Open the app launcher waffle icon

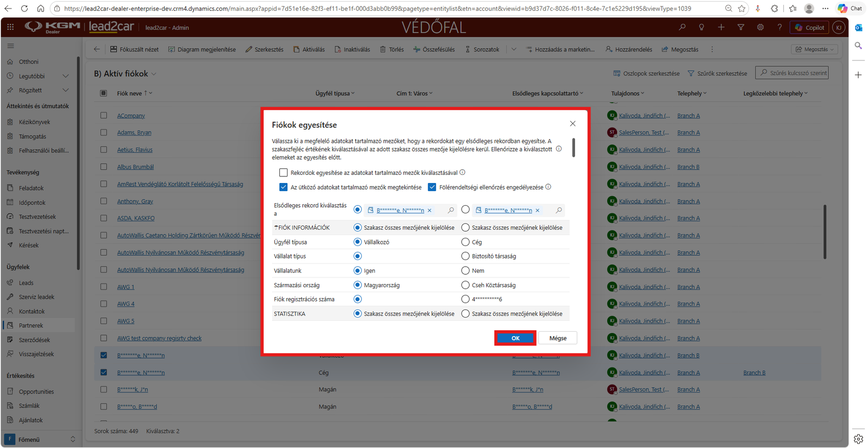point(10,27)
